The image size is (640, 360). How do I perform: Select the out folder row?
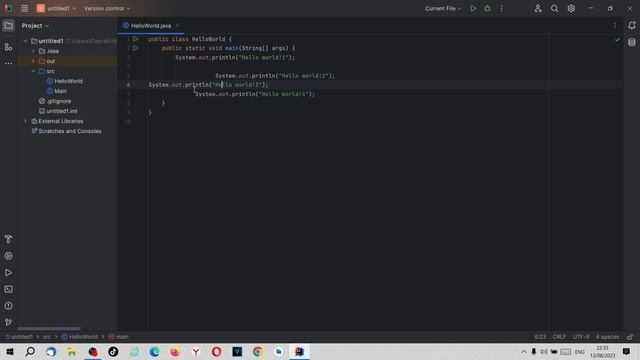67,61
